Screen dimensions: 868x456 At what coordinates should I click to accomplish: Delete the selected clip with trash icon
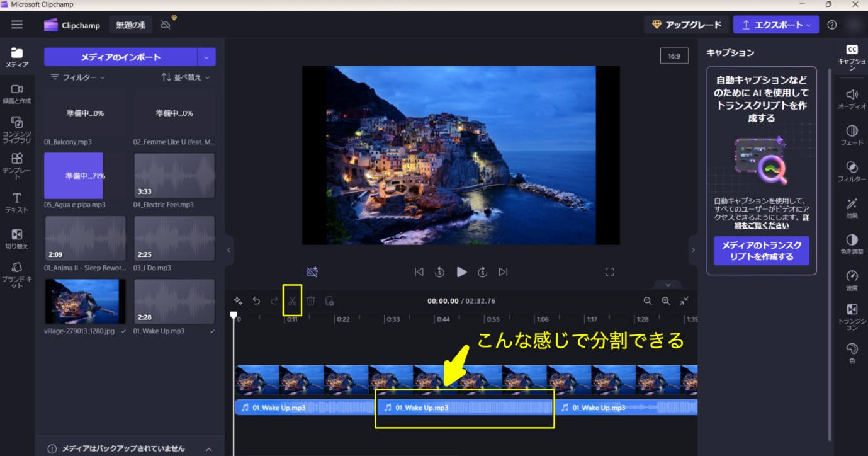click(x=311, y=301)
